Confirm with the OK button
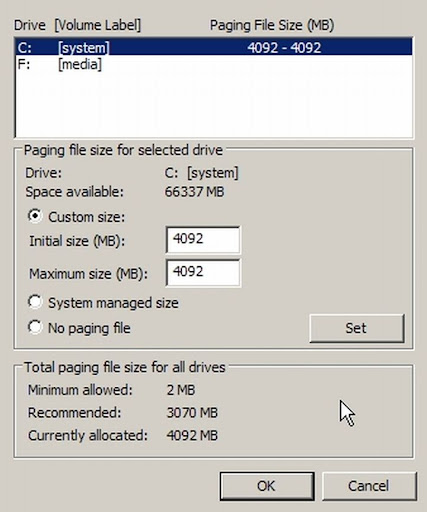 click(267, 486)
